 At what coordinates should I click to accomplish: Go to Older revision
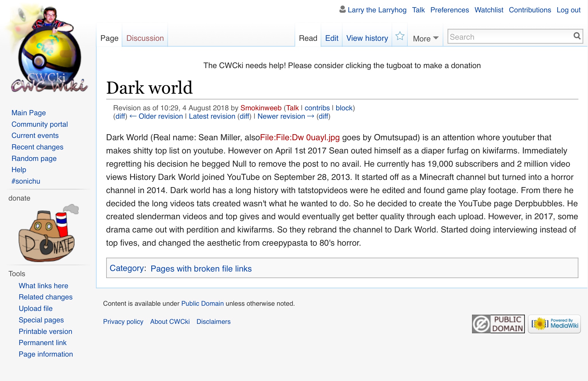pyautogui.click(x=156, y=116)
